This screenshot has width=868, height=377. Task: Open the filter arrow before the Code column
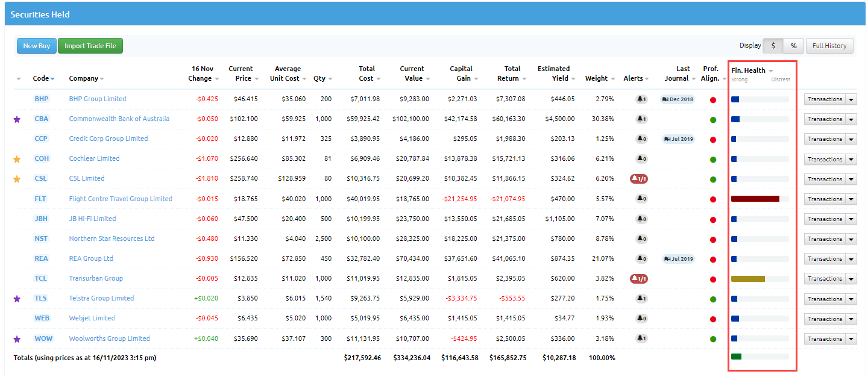click(19, 79)
